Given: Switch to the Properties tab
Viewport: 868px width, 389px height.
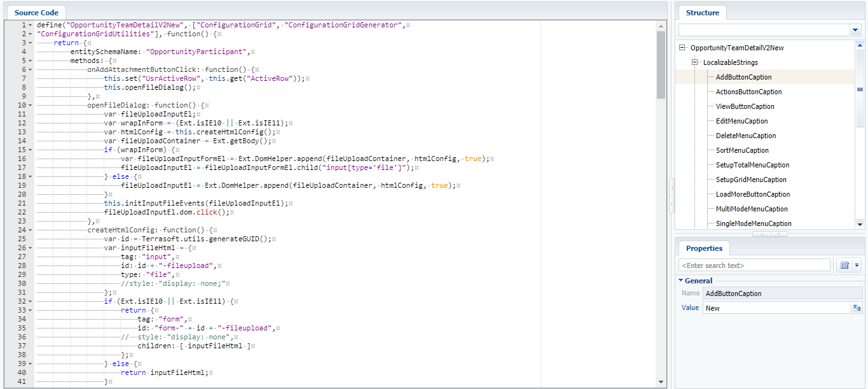Looking at the screenshot, I should [x=704, y=248].
